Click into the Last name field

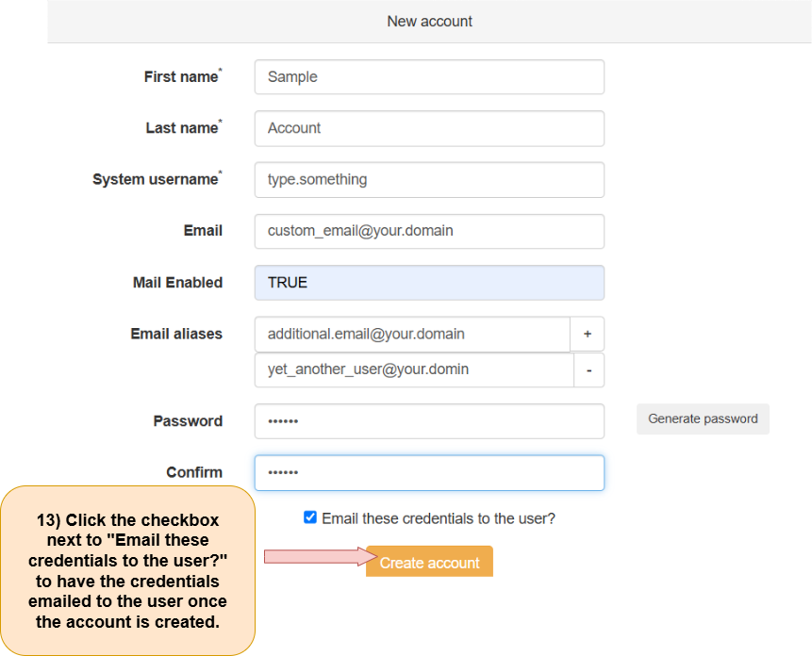click(429, 128)
